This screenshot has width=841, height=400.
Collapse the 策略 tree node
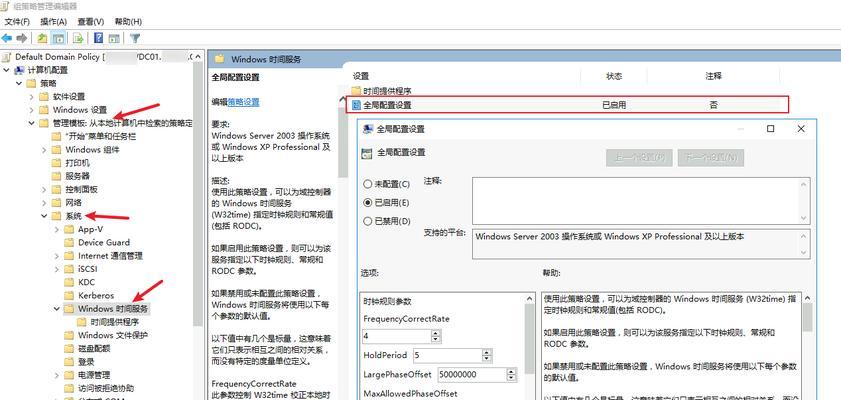[19, 84]
